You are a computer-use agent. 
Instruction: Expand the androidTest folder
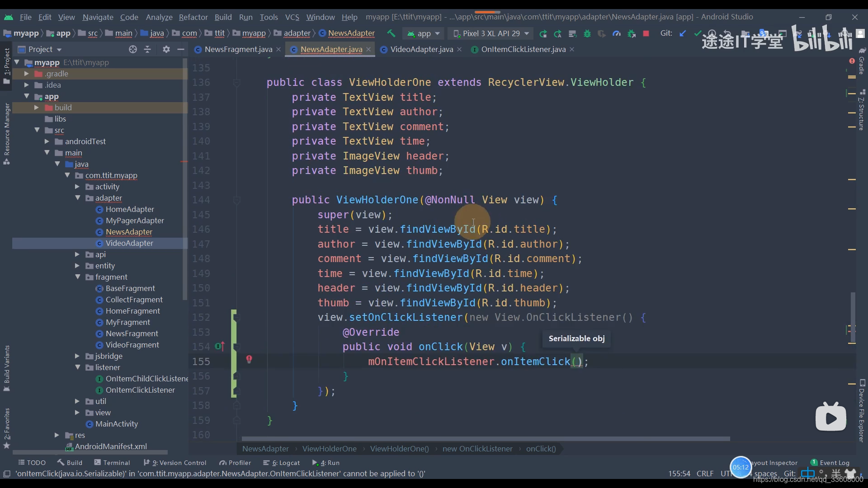[47, 141]
